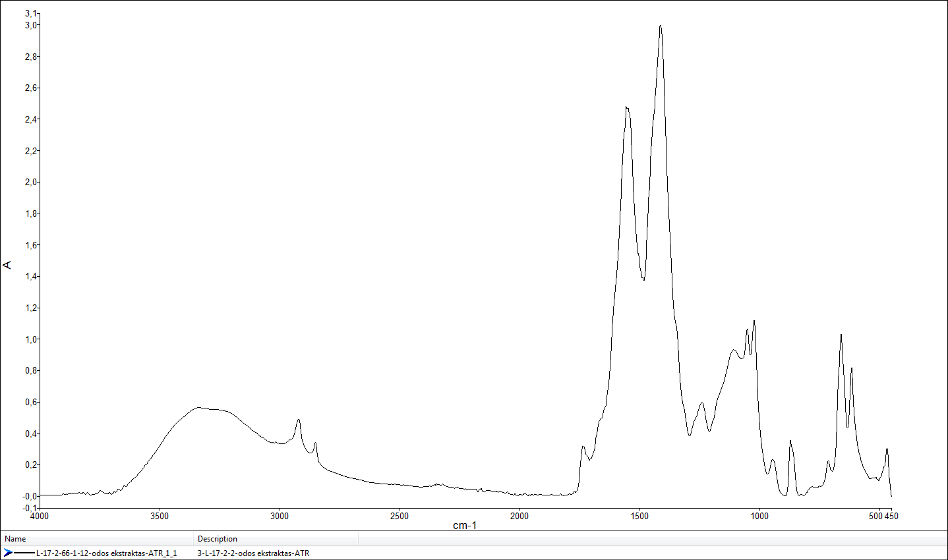The width and height of the screenshot is (948, 560).
Task: Click the tallest peak at absorbance 3,0
Action: point(661,26)
